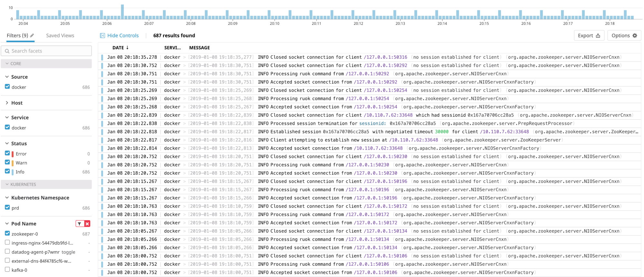Viewport: 644px width, 277px height.
Task: Open the Established session 0x167a70706cc28a5 log row
Action: click(369, 132)
